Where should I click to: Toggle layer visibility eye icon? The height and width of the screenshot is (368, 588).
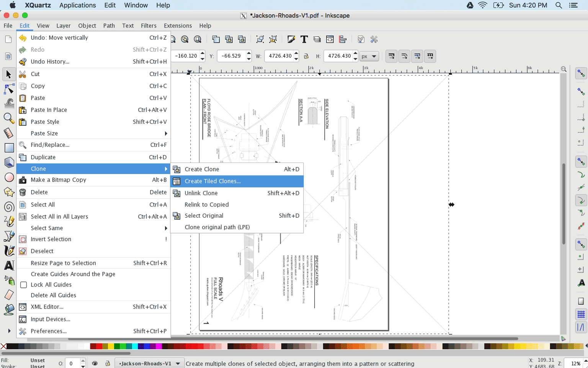(95, 363)
